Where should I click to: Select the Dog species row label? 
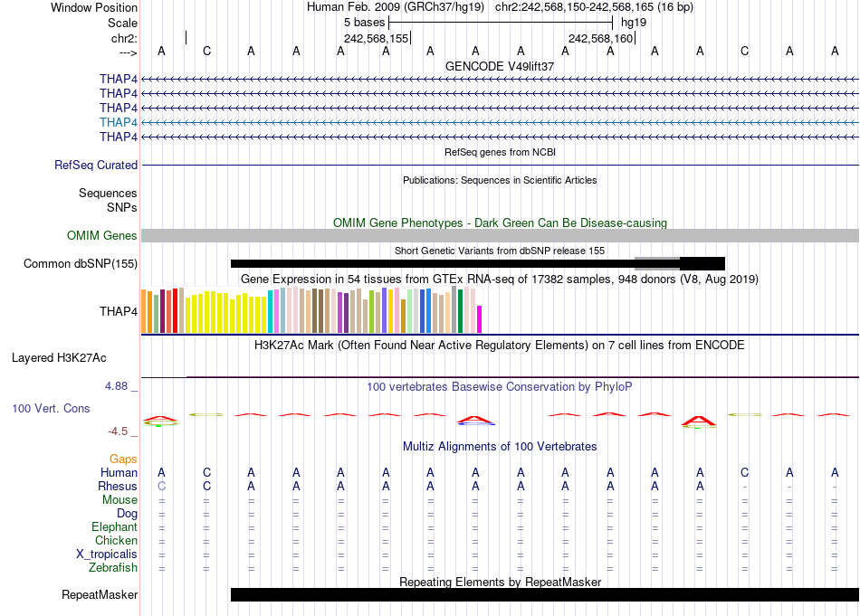pyautogui.click(x=127, y=514)
